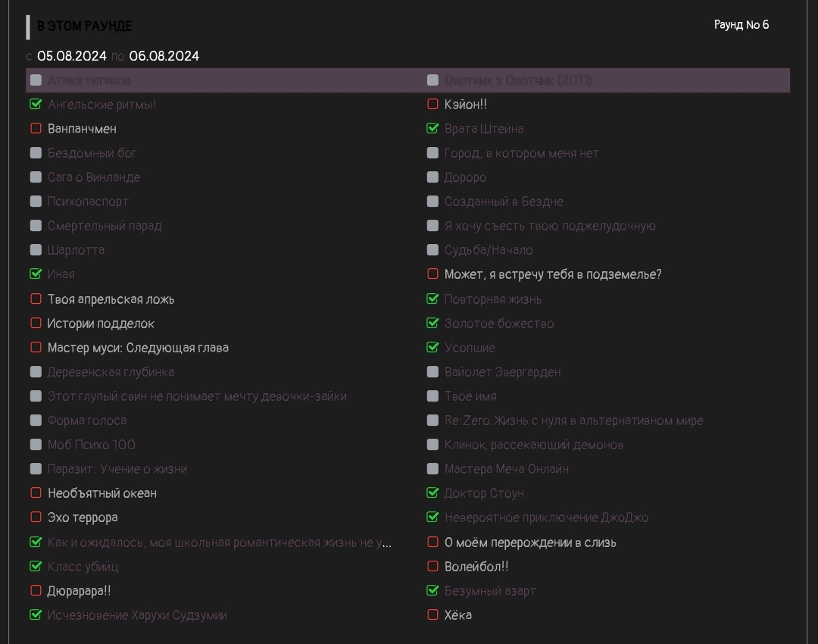
Task: Uncheck the Доктор Стоун checkbox
Action: pos(433,493)
